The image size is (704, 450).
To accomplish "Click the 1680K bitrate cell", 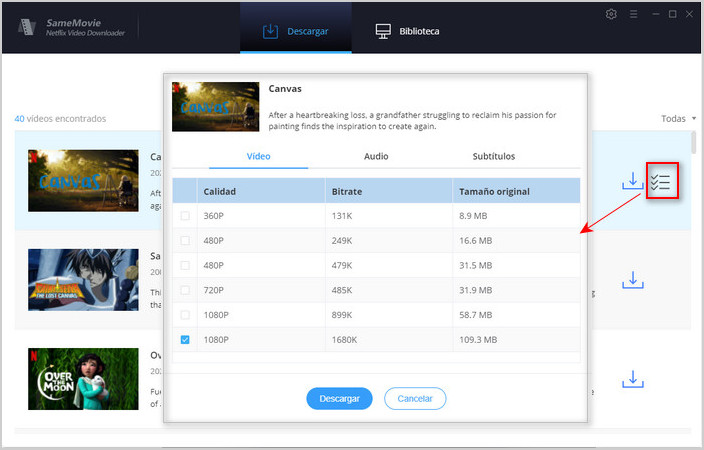I will pyautogui.click(x=389, y=340).
